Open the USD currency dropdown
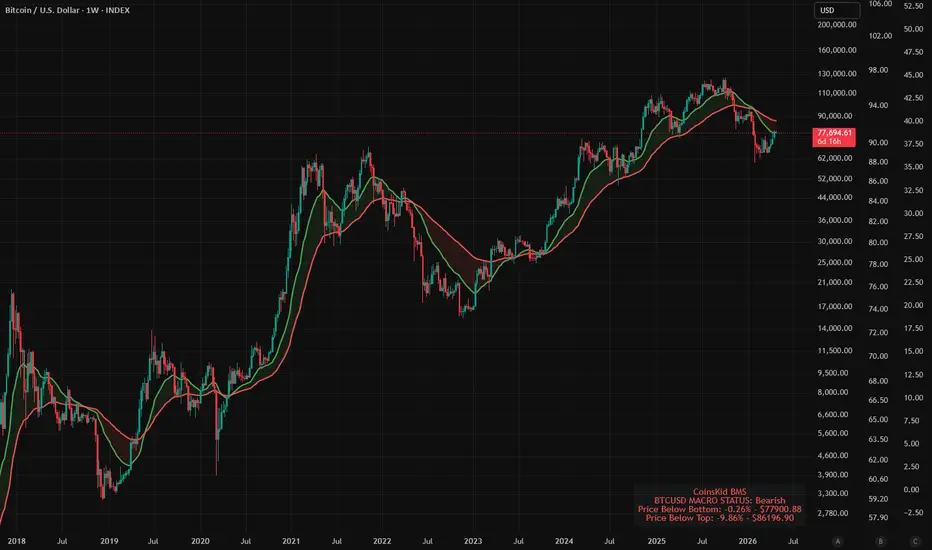 [836, 10]
